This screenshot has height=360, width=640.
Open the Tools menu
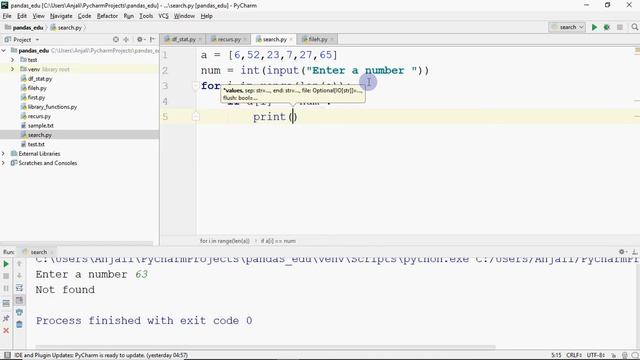(146, 16)
